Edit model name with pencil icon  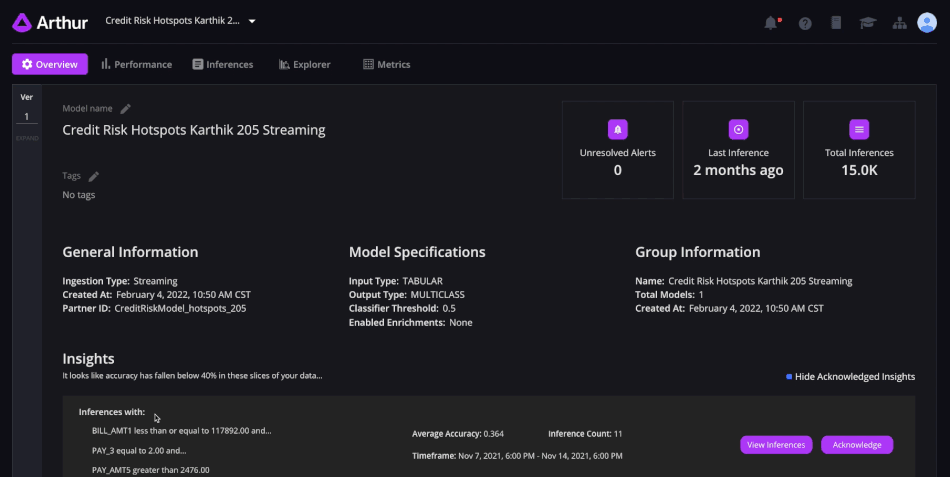(125, 108)
